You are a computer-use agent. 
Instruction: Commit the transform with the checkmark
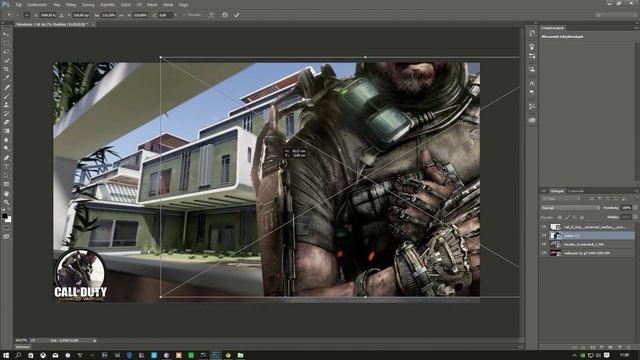coord(236,15)
